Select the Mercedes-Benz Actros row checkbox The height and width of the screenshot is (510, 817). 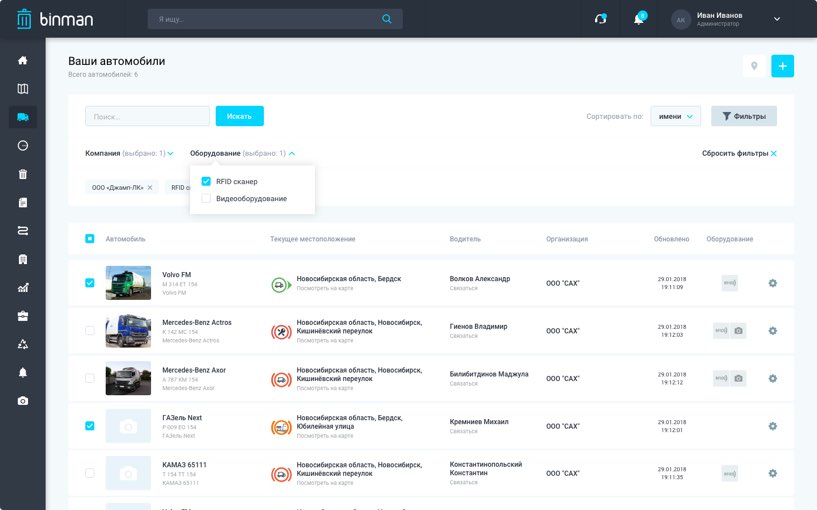click(90, 331)
